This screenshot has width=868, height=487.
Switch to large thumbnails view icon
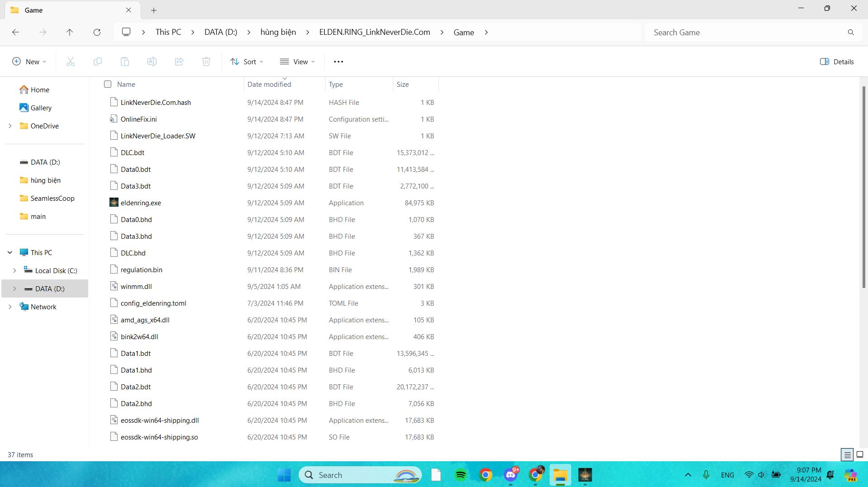pyautogui.click(x=859, y=454)
